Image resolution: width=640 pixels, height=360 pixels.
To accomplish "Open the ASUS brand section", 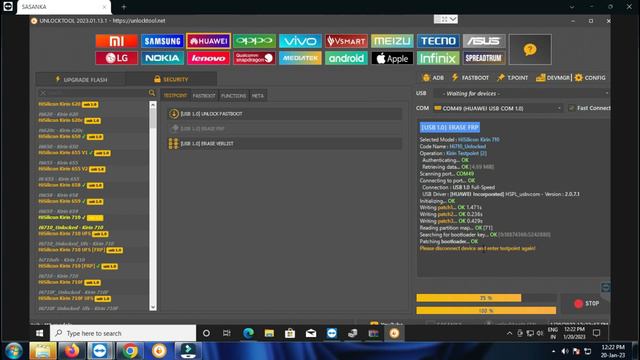I will tap(484, 41).
